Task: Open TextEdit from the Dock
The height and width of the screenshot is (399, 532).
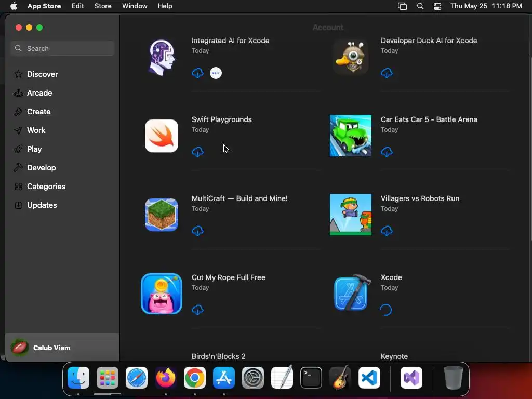Action: click(x=282, y=378)
